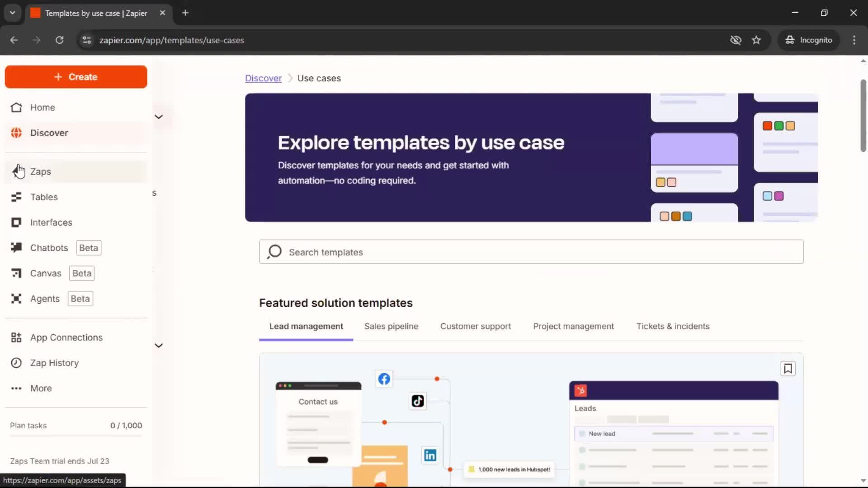Select the Lead management tab
Image resolution: width=868 pixels, height=488 pixels.
click(x=306, y=326)
